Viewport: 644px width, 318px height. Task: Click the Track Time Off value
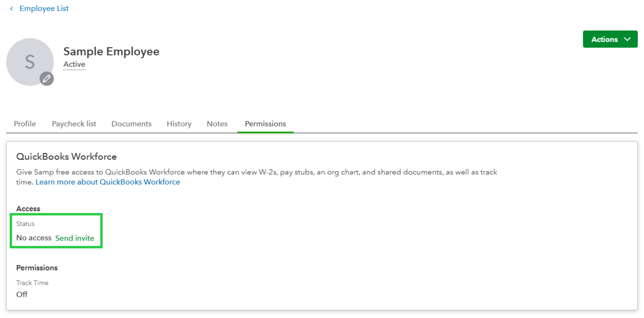tap(22, 294)
